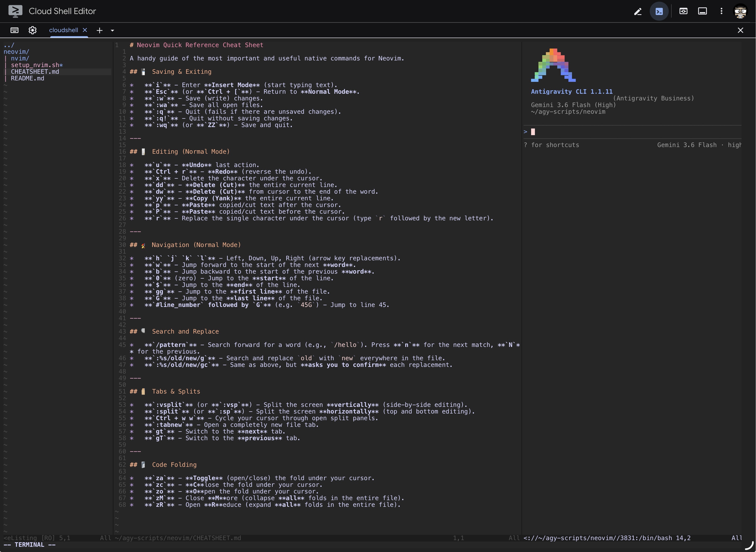Click the CHEATSHEET.md path in the status line
This screenshot has width=756, height=552.
pos(178,538)
